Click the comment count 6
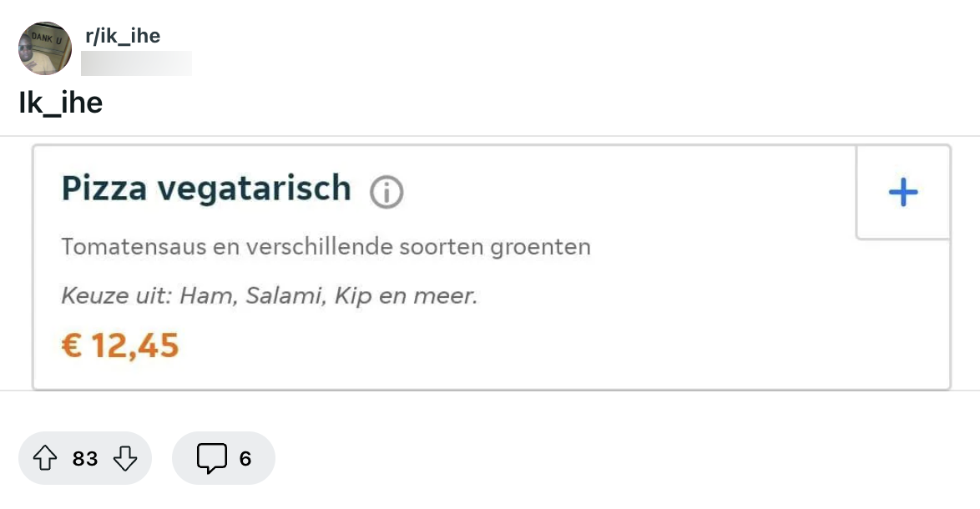 click(245, 458)
